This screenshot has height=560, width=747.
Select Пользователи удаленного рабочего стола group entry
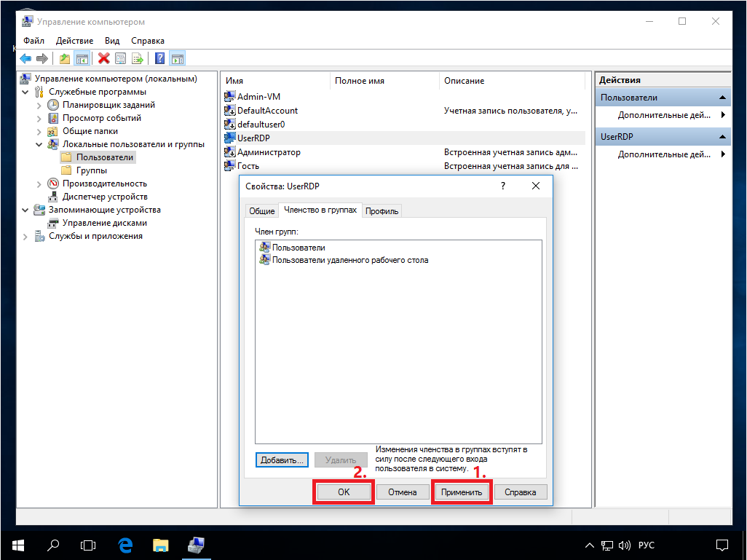[349, 260]
